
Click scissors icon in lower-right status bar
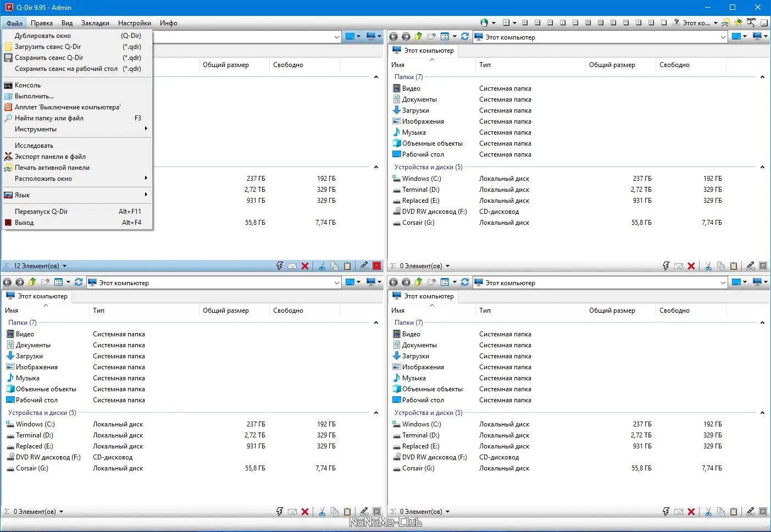pyautogui.click(x=708, y=512)
